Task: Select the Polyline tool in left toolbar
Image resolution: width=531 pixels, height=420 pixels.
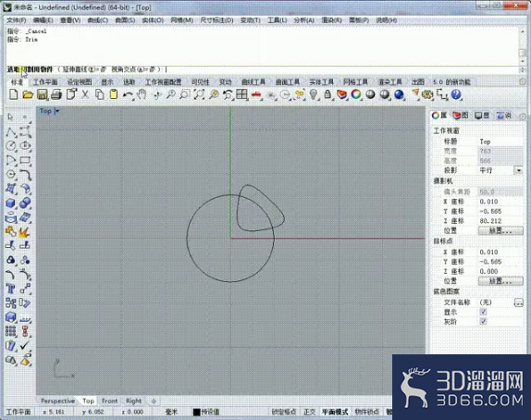Action: coord(11,131)
